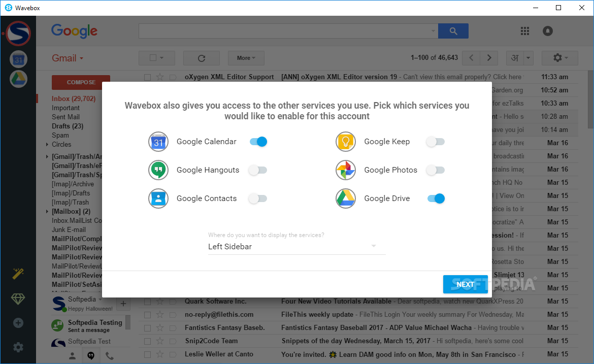The image size is (594, 364).
Task: Click the NEXT button in dialog
Action: [x=465, y=284]
